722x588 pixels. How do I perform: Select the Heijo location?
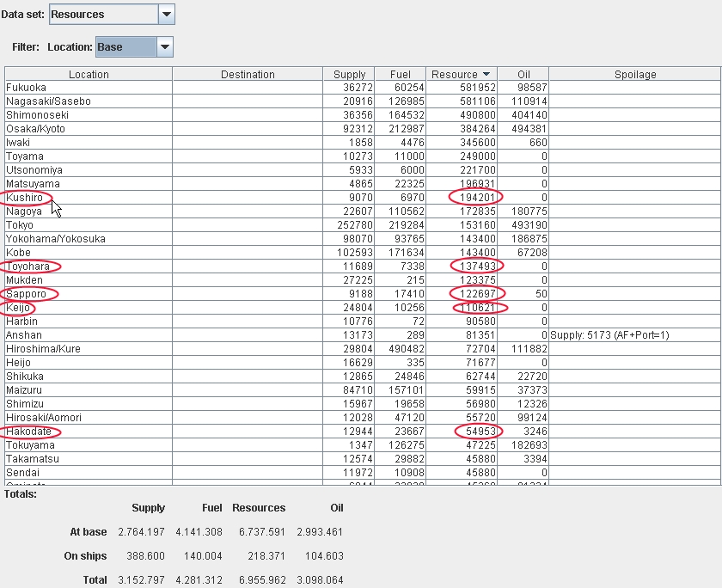tap(18, 363)
